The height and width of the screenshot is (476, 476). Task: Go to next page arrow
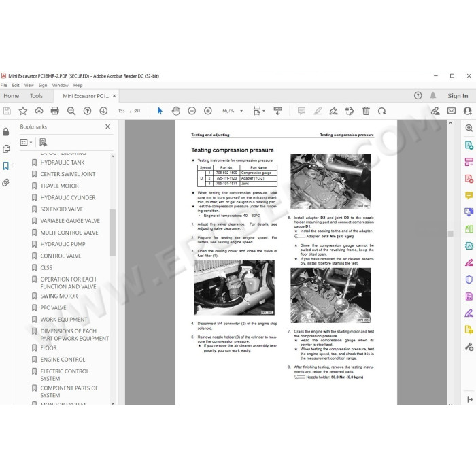pos(103,111)
